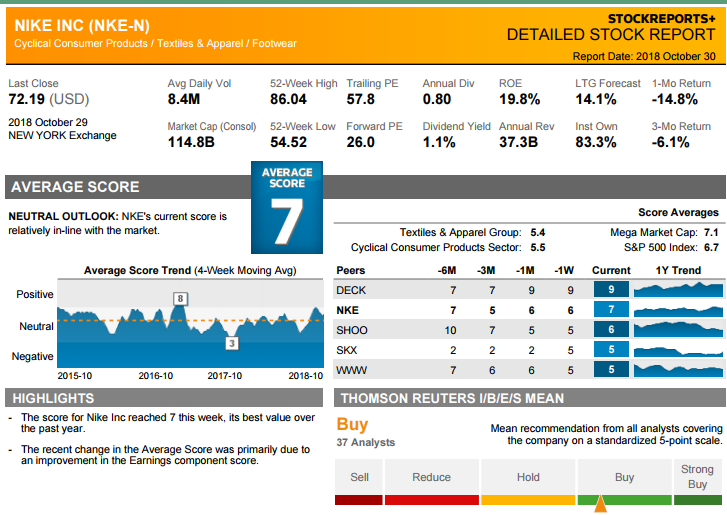Click SHOO current score badge 6

611,330
